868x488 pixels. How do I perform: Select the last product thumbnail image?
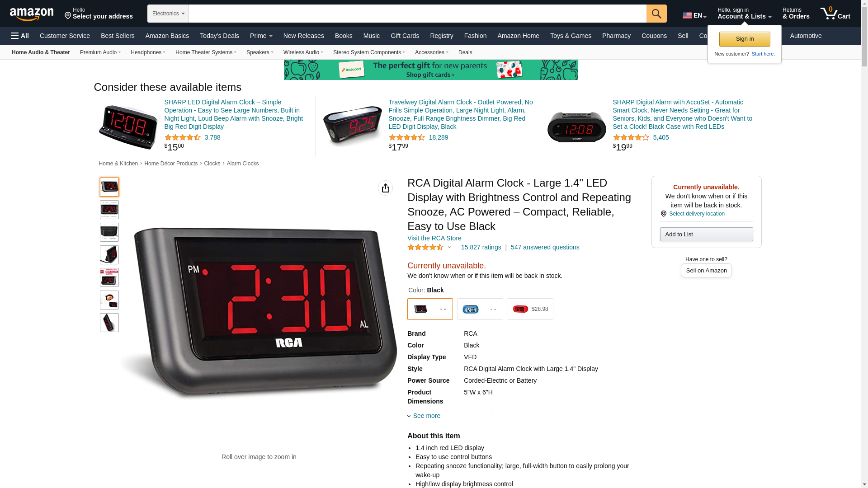tap(109, 323)
